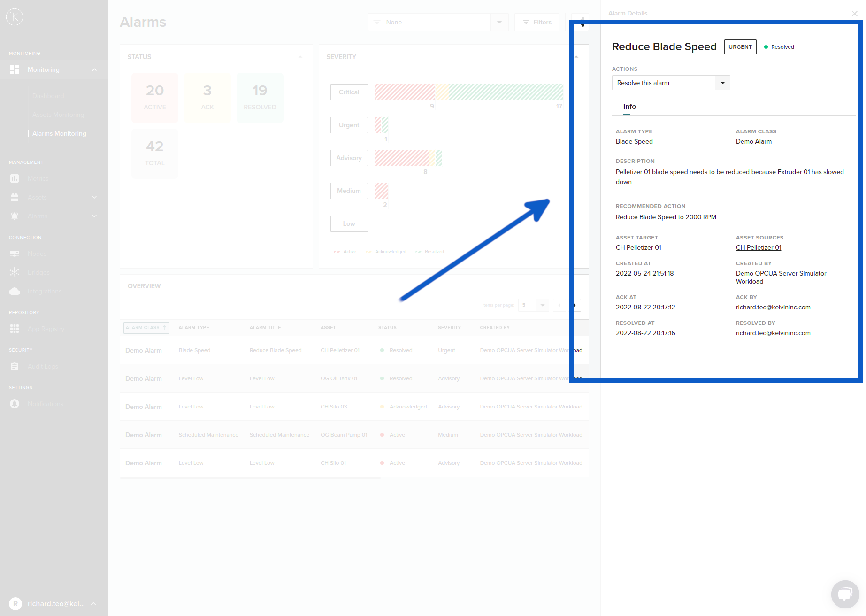Click the Bridges icon in sidebar
This screenshot has width=866, height=616.
click(15, 272)
